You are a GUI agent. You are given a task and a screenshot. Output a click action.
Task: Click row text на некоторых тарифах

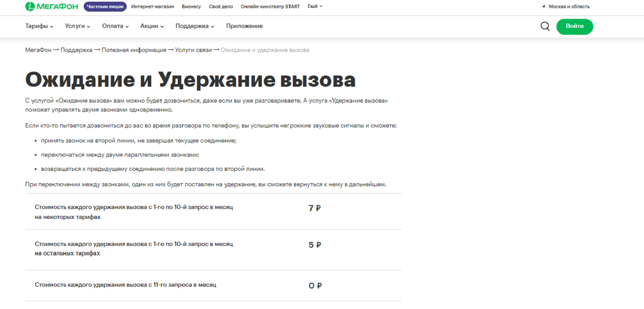pyautogui.click(x=68, y=217)
